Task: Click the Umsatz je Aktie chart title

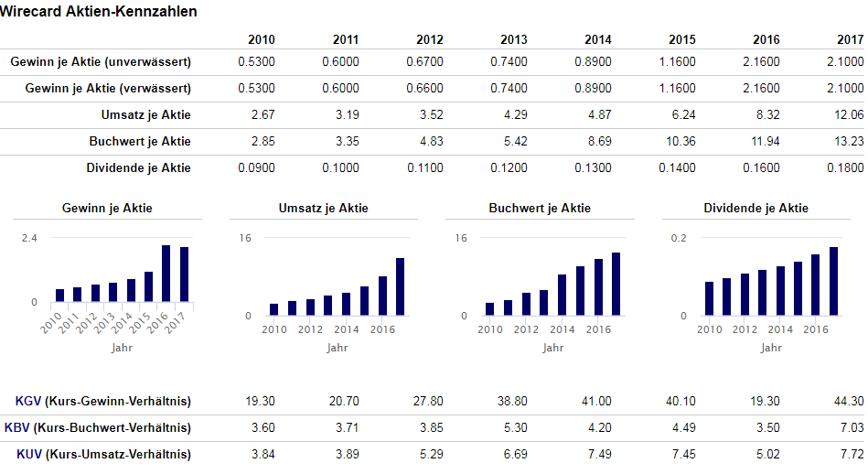Action: (x=323, y=209)
